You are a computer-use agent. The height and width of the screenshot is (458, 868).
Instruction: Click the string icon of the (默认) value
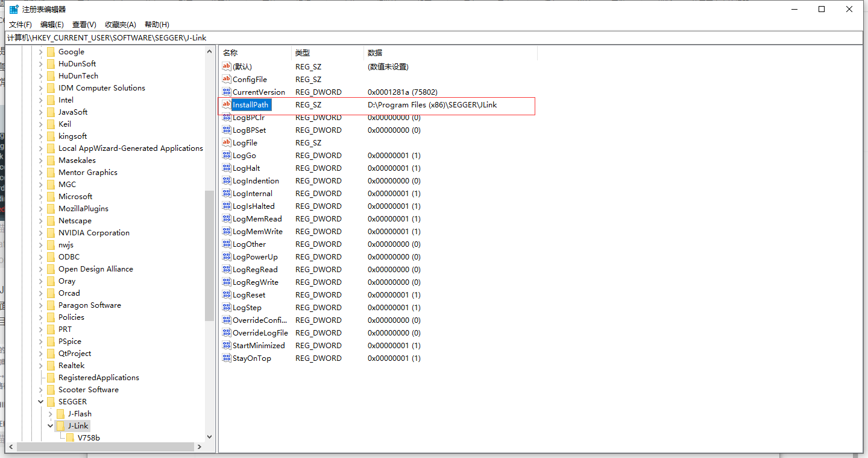(x=227, y=66)
